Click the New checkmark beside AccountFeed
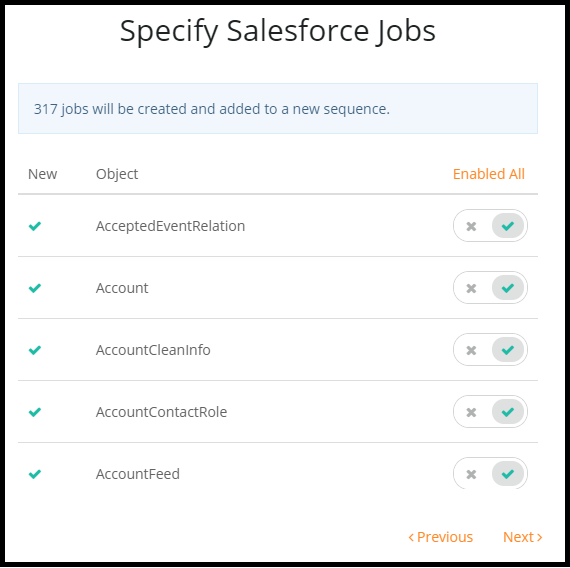Image resolution: width=570 pixels, height=568 pixels. tap(35, 474)
